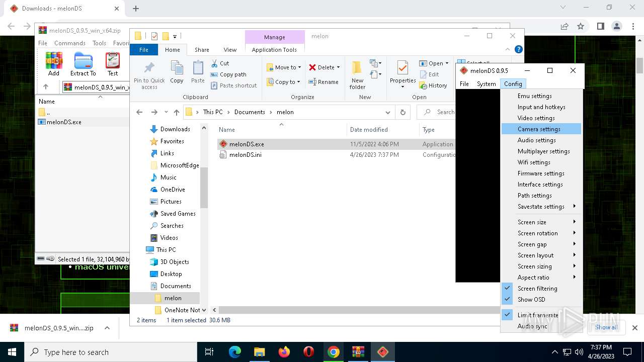Switch to Explorer Share tab

[x=202, y=50]
